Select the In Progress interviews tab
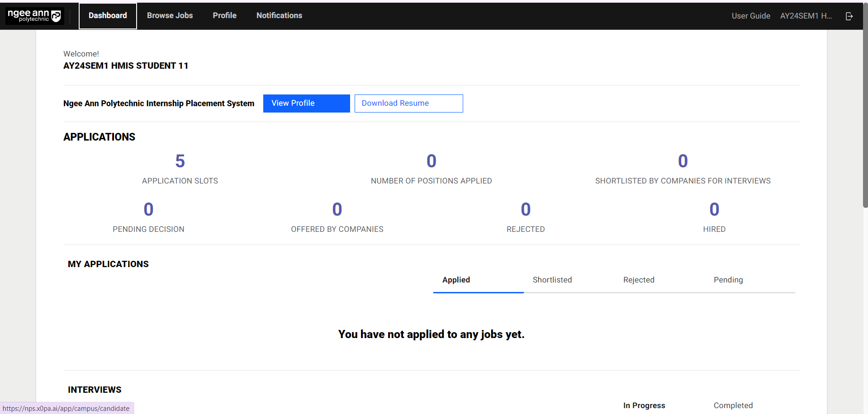 (644, 405)
